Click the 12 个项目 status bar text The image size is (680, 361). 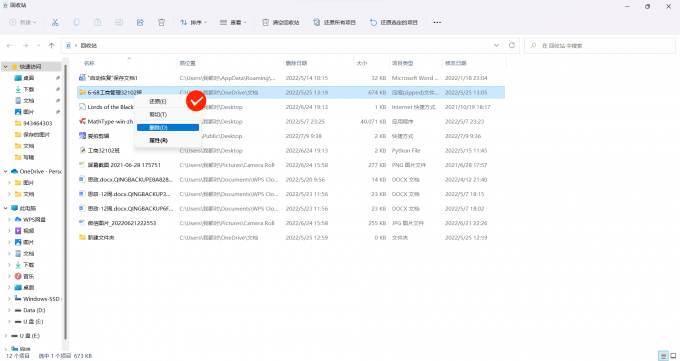click(x=18, y=356)
